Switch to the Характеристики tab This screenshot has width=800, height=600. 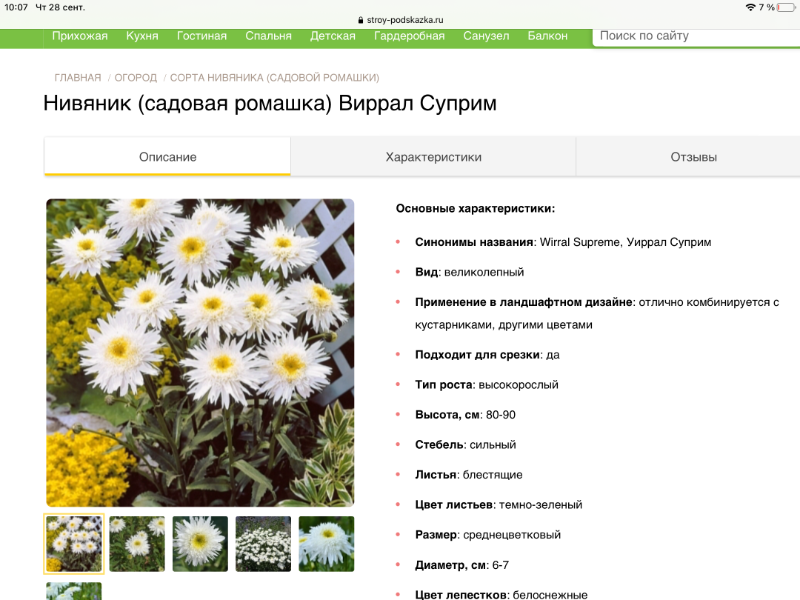(433, 157)
